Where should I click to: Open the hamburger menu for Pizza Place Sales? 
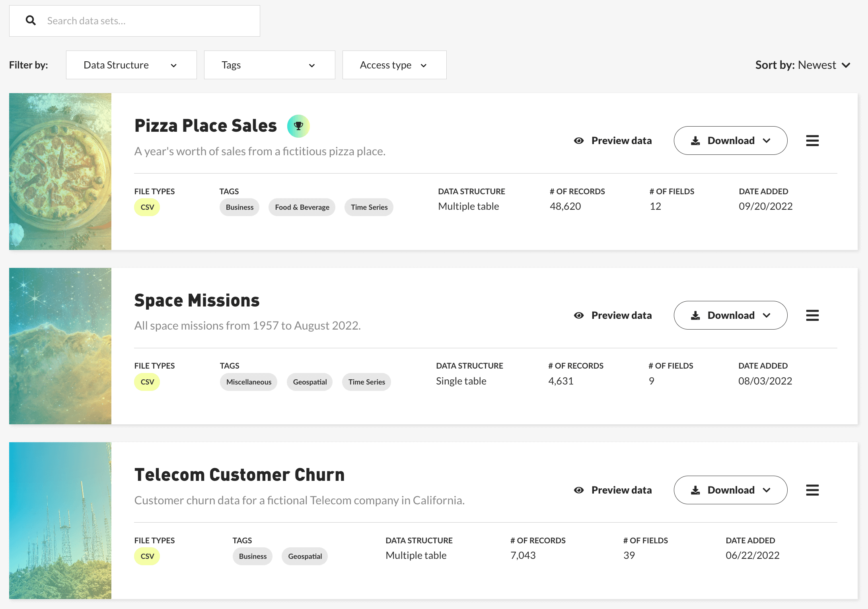tap(812, 141)
